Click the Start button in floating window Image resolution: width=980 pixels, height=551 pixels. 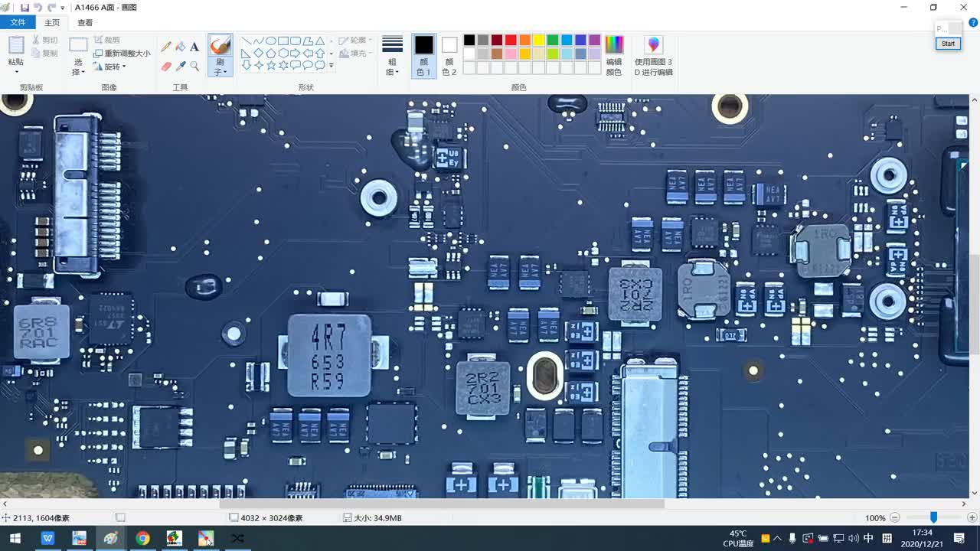[x=948, y=44]
